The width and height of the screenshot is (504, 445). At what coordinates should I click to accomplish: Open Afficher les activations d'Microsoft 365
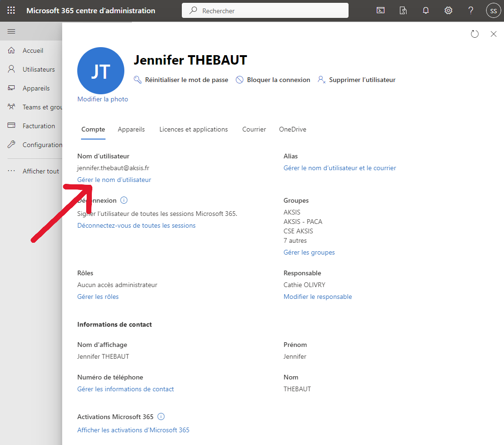[133, 430]
